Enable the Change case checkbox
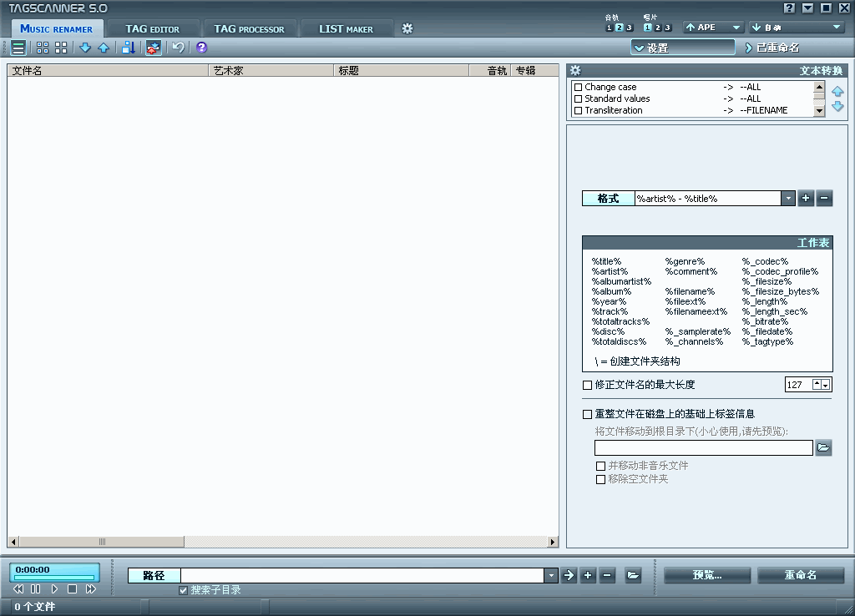This screenshot has height=616, width=855. 578,87
